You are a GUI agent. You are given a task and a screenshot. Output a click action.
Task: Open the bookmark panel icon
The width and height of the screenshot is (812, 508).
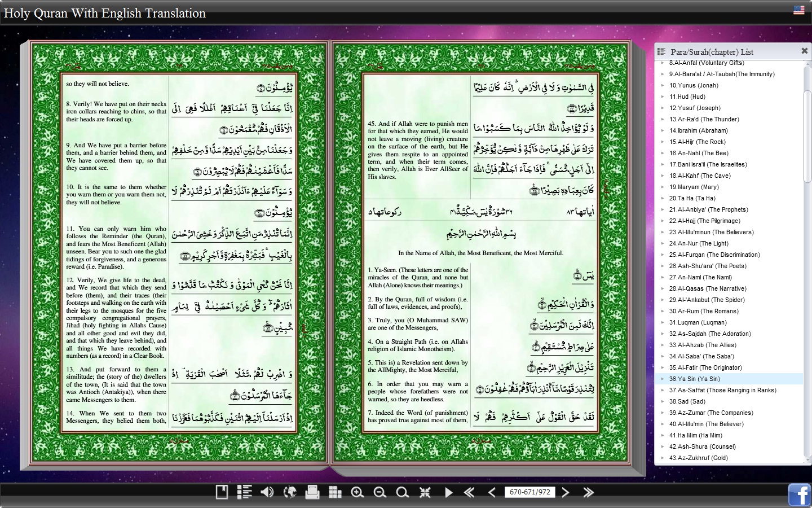coord(222,492)
